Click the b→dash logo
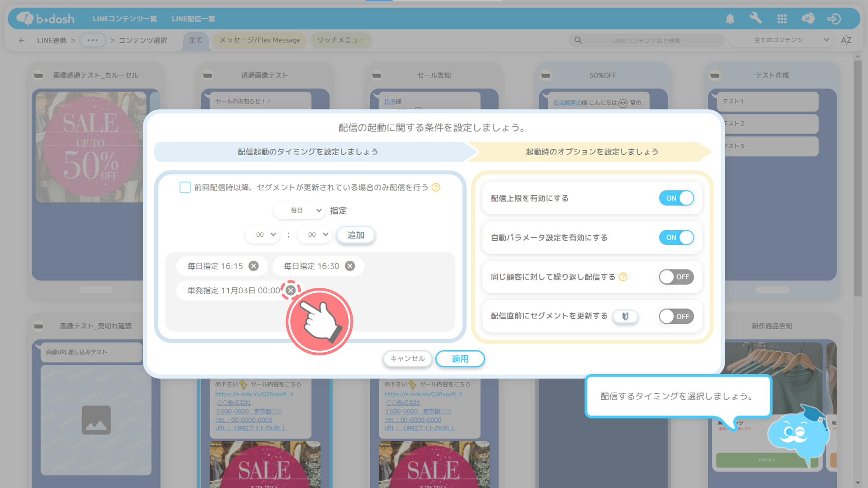 (x=45, y=19)
